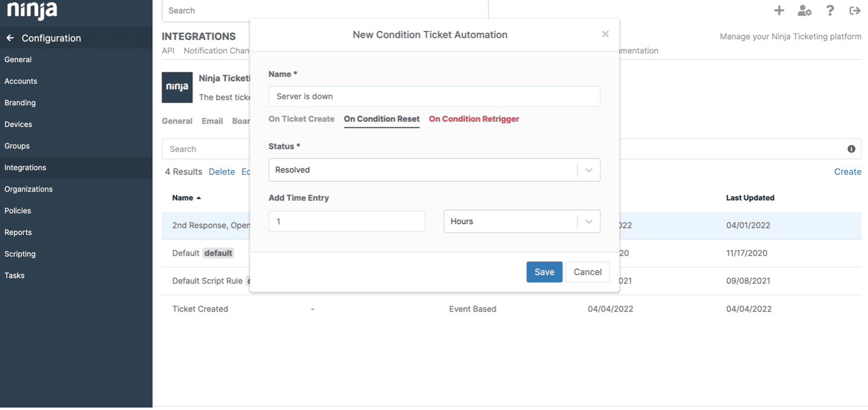Open Policies in the Configuration sidebar

(18, 211)
